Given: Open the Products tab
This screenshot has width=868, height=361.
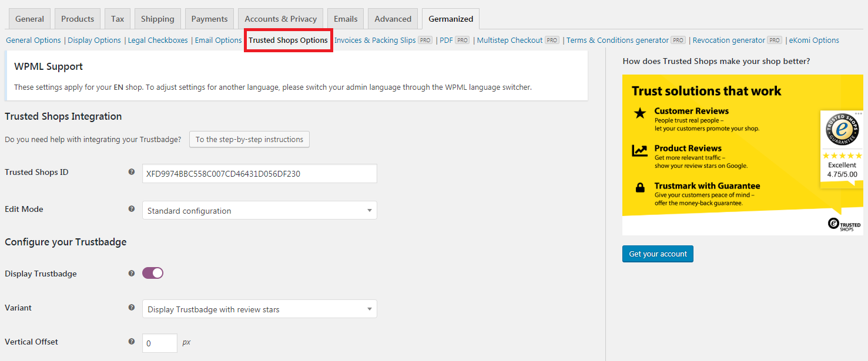Looking at the screenshot, I should 78,19.
